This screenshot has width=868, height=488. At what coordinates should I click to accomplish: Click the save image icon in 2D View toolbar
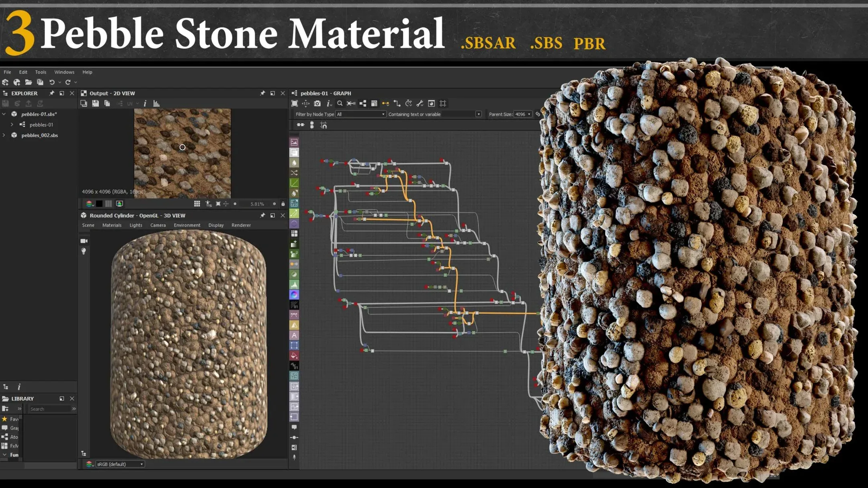(x=95, y=104)
